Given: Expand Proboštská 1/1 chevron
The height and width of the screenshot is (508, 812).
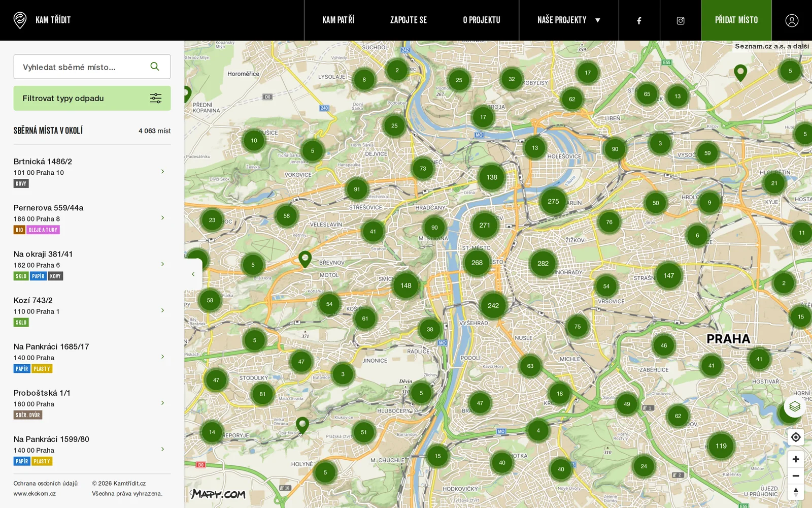Looking at the screenshot, I should (x=162, y=403).
